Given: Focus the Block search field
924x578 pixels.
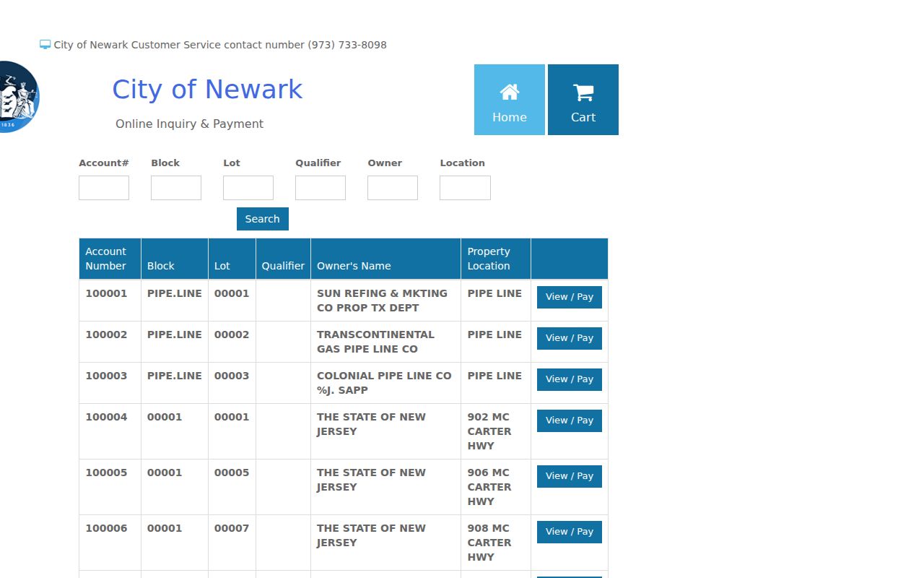Looking at the screenshot, I should [176, 188].
